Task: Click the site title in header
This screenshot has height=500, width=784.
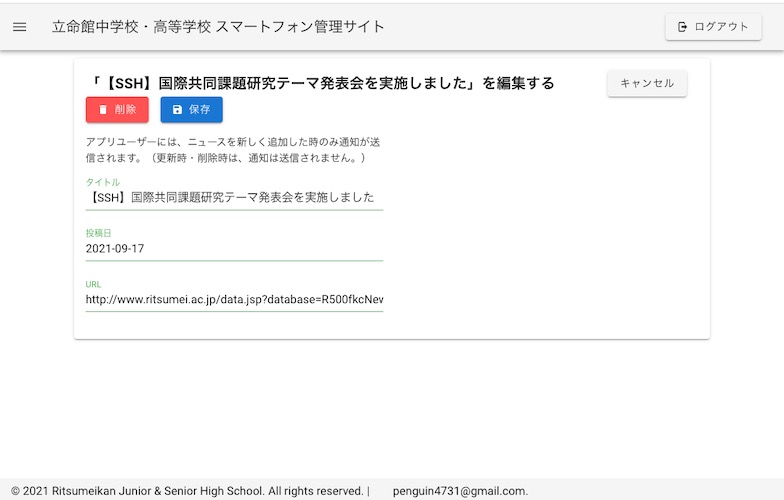Action: [x=218, y=27]
